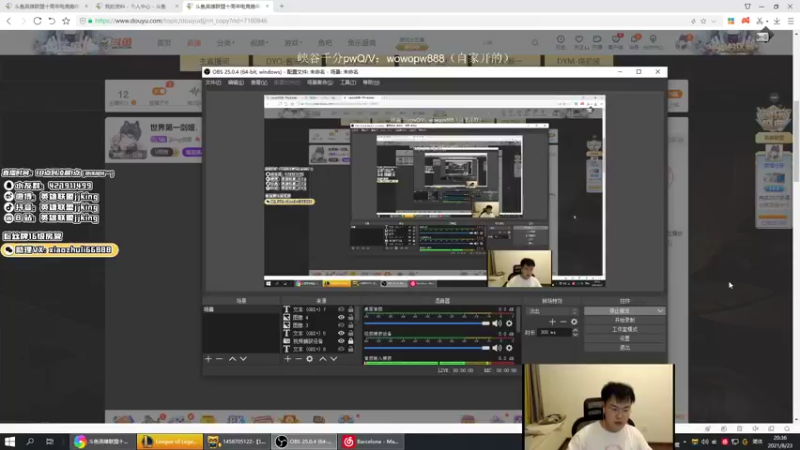Open the OBS 帮助(H) menu
This screenshot has height=450, width=800.
click(x=371, y=83)
